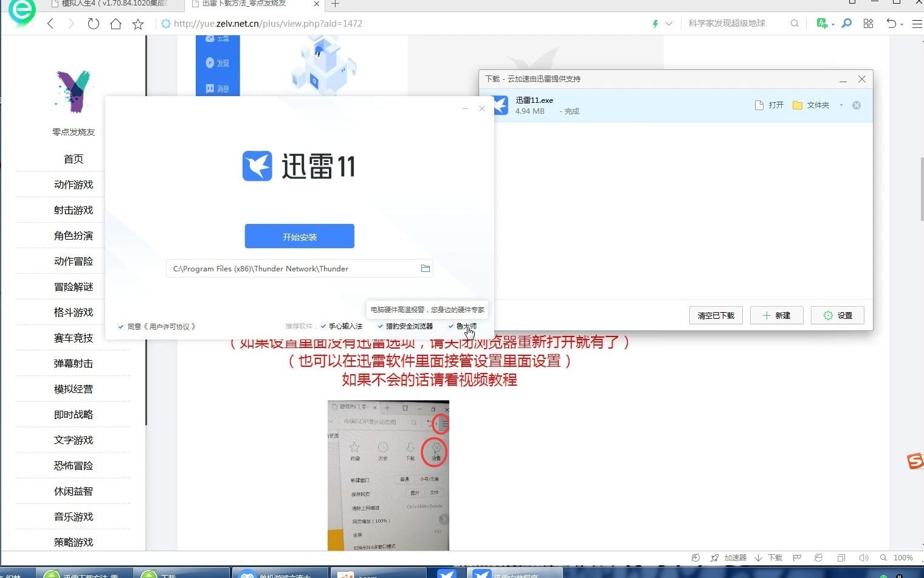The width and height of the screenshot is (924, 578).
Task: Click the Sogou input S icon
Action: click(x=915, y=461)
